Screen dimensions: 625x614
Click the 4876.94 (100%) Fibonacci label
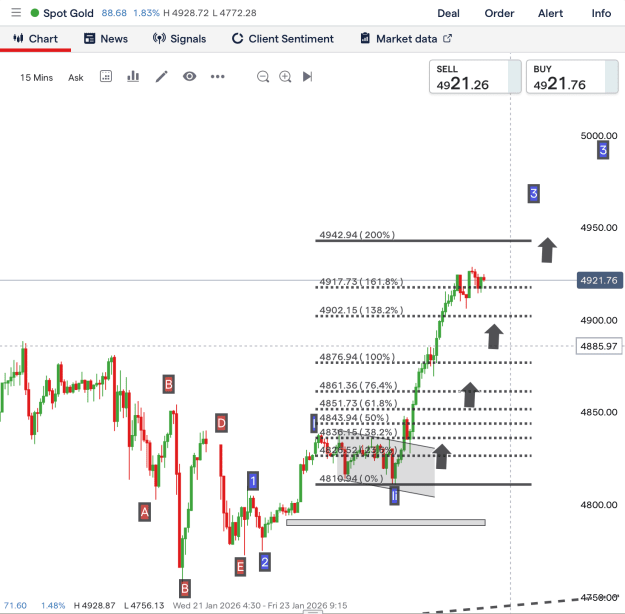(357, 357)
